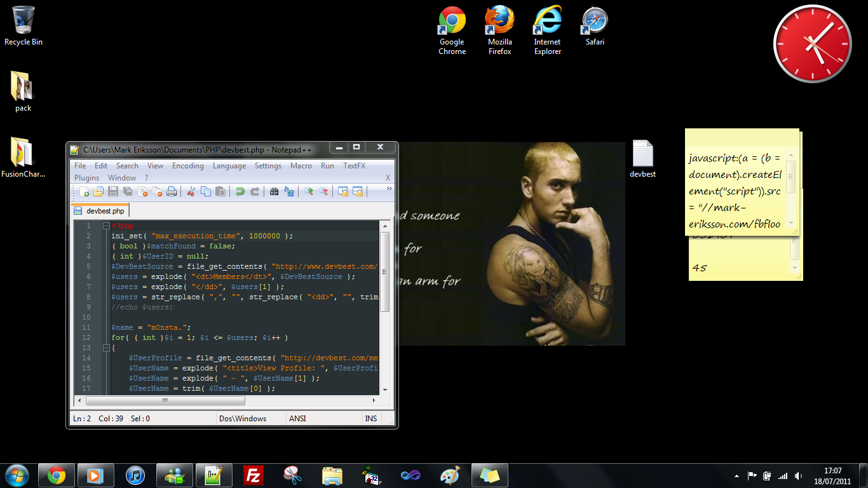Select the FusionChar... folder on desktop
This screenshot has height=488, width=868.
(x=24, y=157)
